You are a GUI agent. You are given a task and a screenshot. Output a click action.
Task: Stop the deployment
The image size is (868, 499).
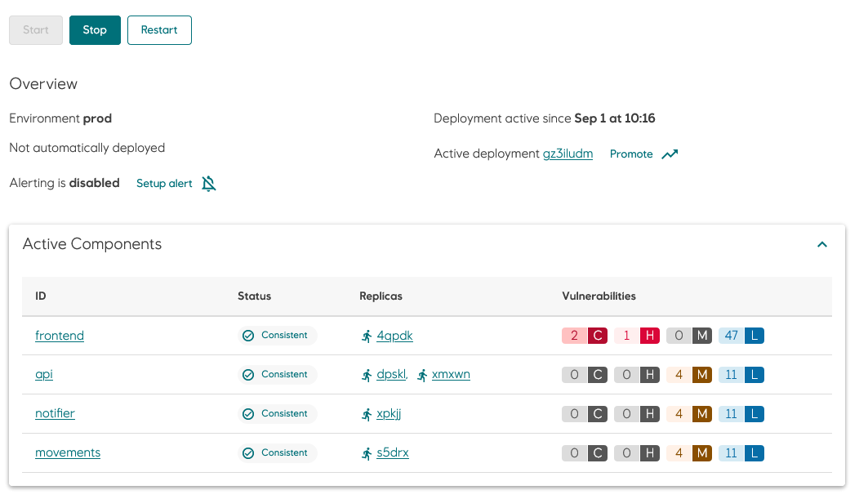coord(95,29)
